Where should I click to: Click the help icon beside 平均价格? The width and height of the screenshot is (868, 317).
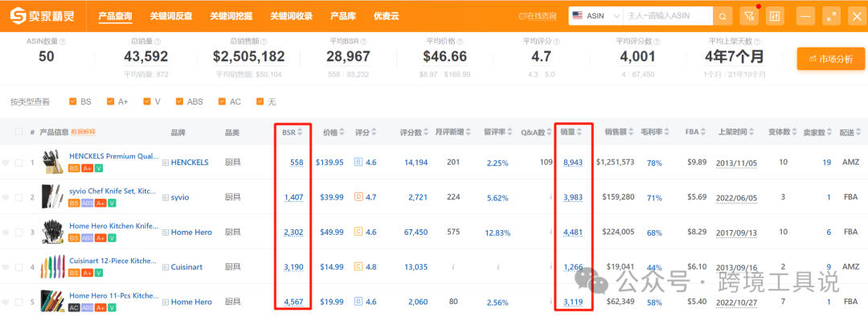click(x=460, y=42)
